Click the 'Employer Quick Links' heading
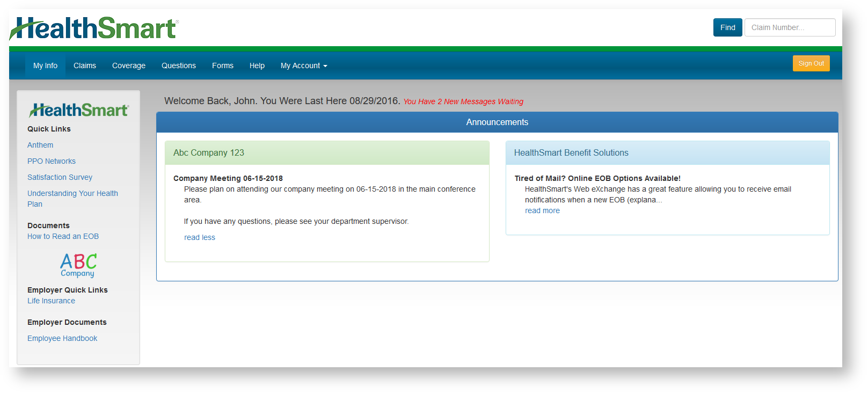The height and width of the screenshot is (393, 868). point(68,290)
